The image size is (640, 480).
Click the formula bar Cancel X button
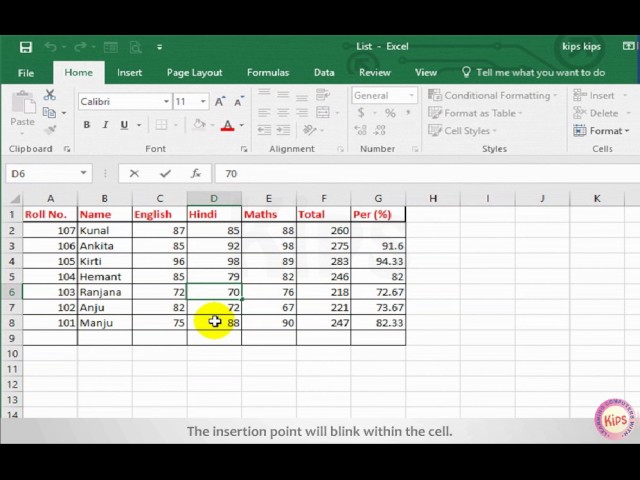coord(134,173)
